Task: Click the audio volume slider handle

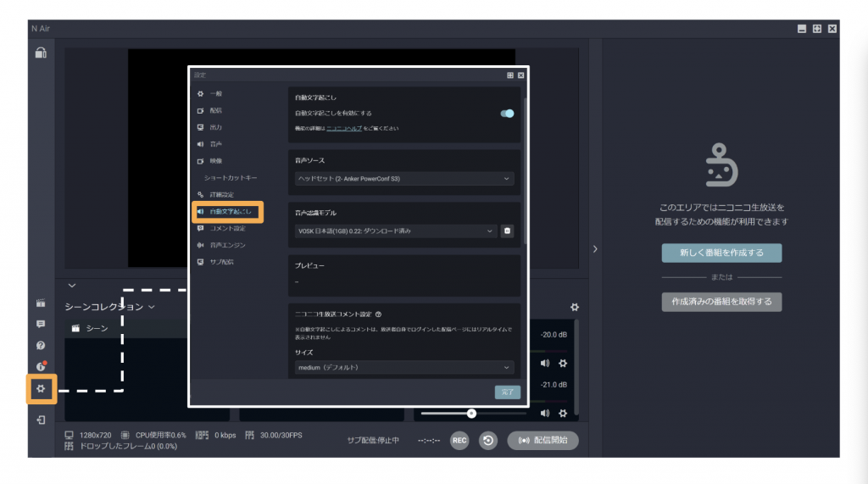Action: click(x=471, y=413)
